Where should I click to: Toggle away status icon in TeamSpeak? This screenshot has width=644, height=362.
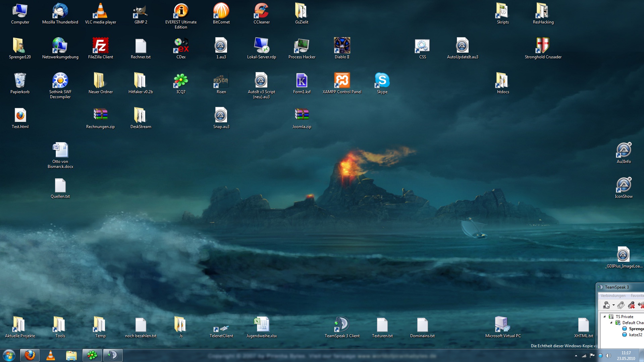[606, 305]
